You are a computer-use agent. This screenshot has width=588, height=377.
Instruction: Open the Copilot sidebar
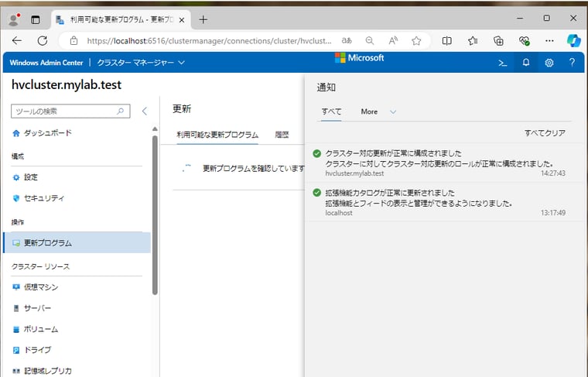click(x=574, y=40)
